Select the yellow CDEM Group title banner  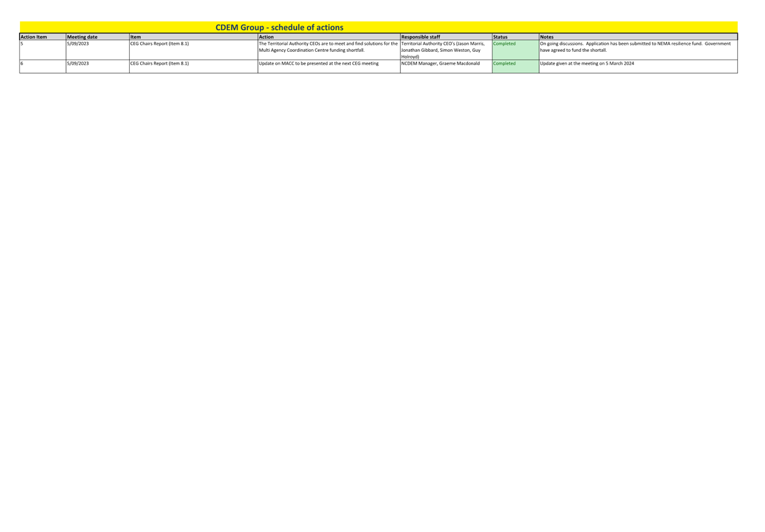(279, 27)
